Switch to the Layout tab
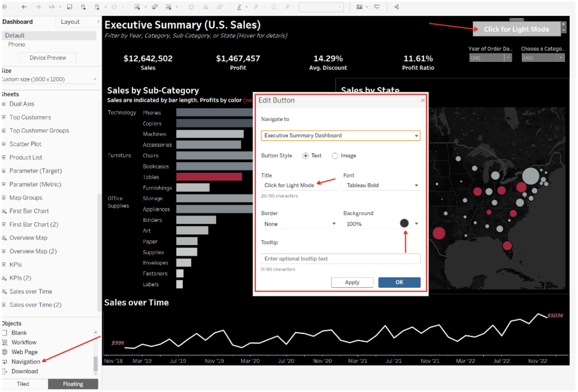This screenshot has height=392, width=578. point(70,21)
